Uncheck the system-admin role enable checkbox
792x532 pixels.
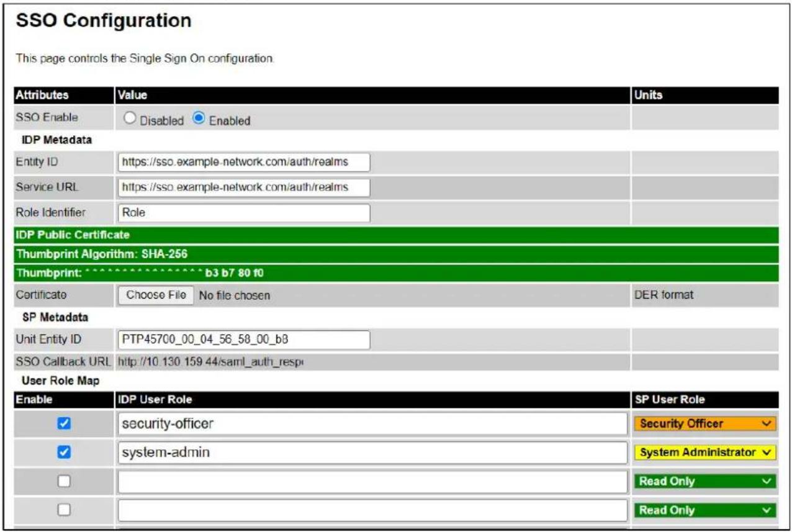(x=64, y=453)
